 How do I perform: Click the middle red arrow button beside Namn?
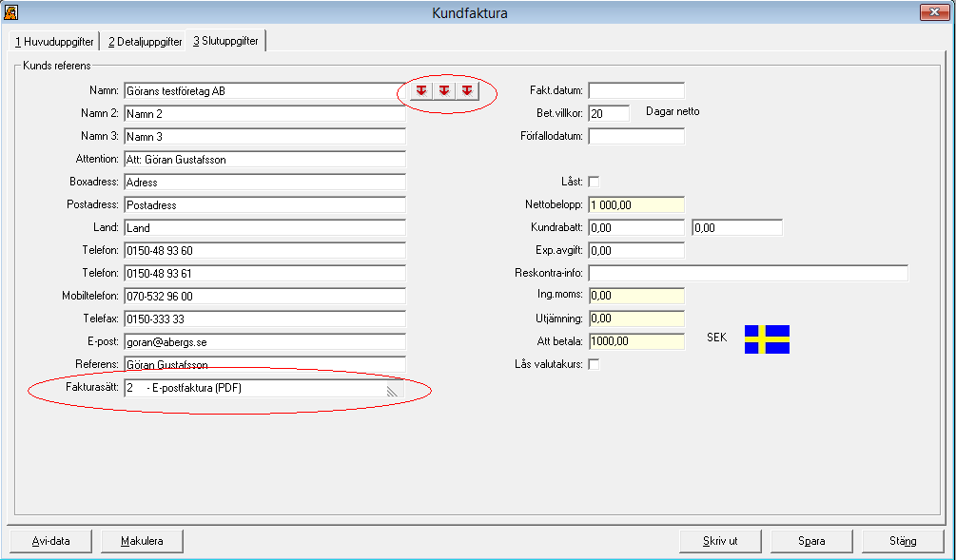[x=444, y=90]
